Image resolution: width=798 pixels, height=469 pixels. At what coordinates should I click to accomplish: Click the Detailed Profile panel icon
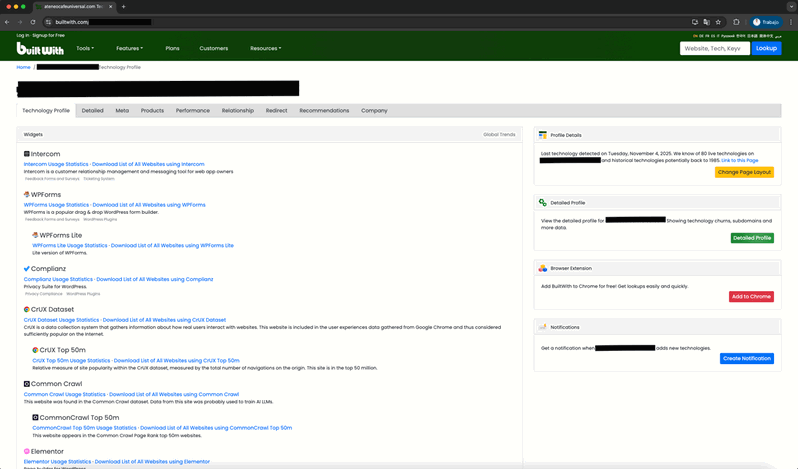[543, 202]
